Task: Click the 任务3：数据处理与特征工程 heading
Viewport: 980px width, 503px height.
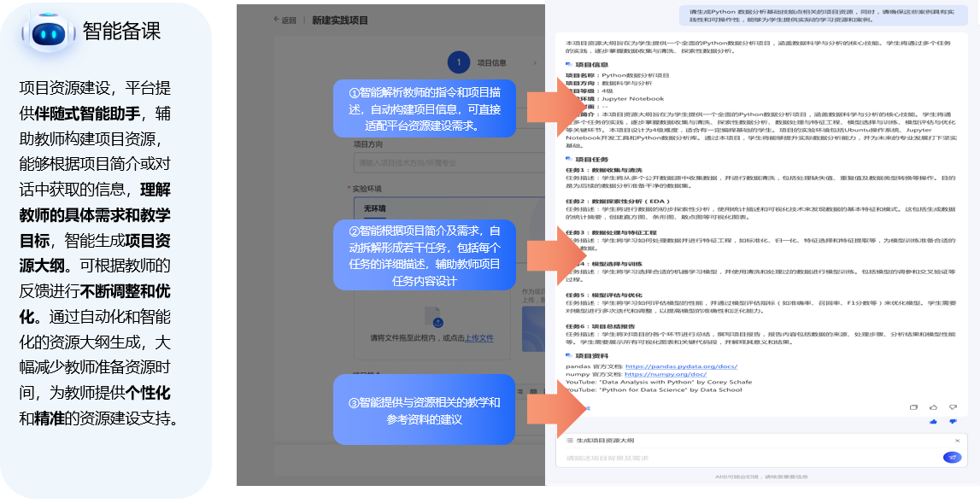Action: [611, 232]
